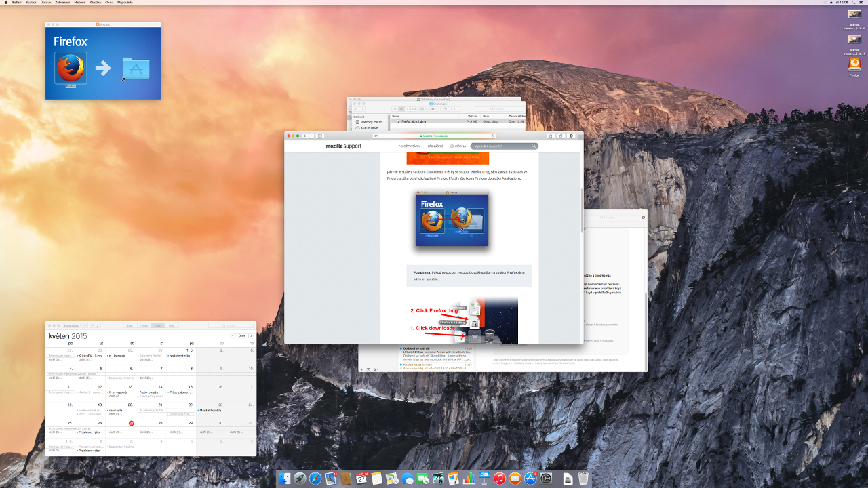
Task: Click the Dnes button in Calendar
Action: click(x=241, y=336)
